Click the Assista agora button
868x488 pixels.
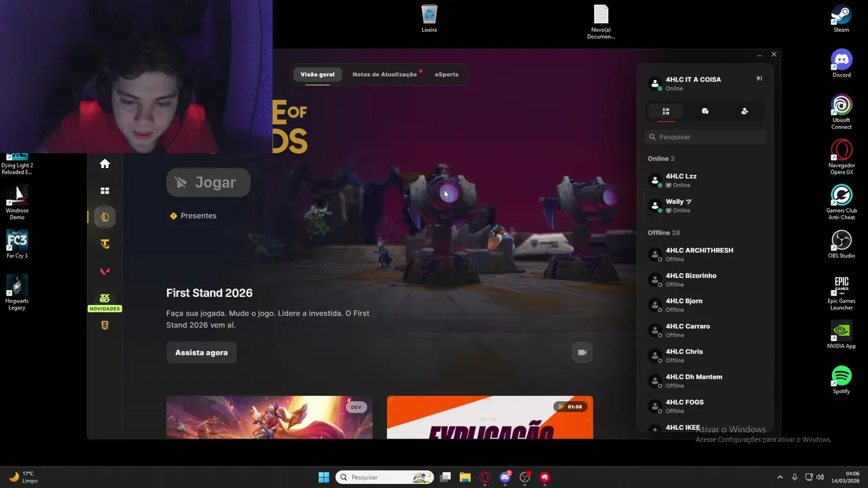click(x=201, y=352)
